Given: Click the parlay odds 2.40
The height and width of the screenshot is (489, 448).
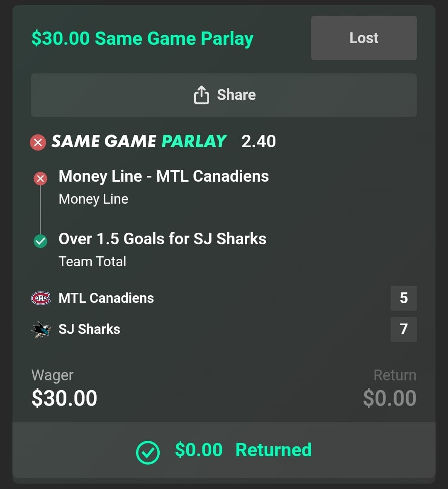Looking at the screenshot, I should pos(258,141).
